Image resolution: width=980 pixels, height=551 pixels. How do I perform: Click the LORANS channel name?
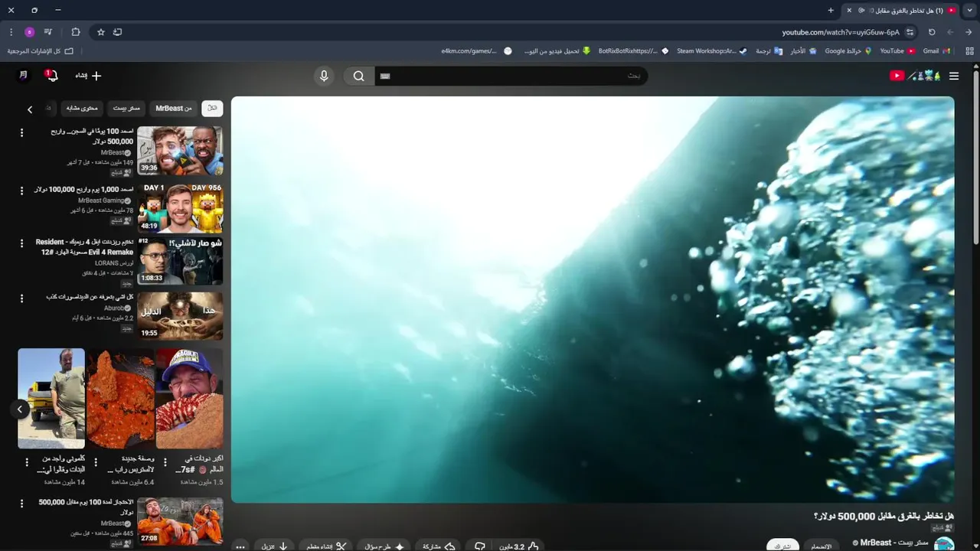click(113, 263)
